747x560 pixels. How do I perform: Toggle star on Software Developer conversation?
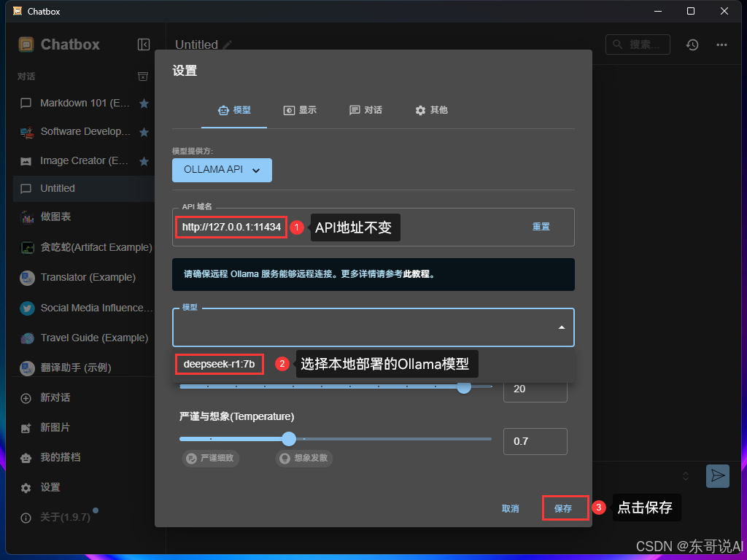point(144,132)
